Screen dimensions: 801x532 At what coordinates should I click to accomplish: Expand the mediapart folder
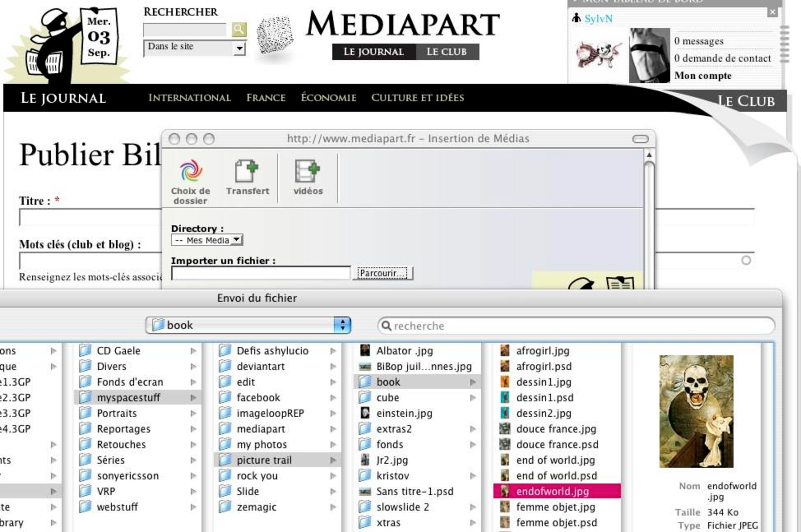(x=261, y=429)
